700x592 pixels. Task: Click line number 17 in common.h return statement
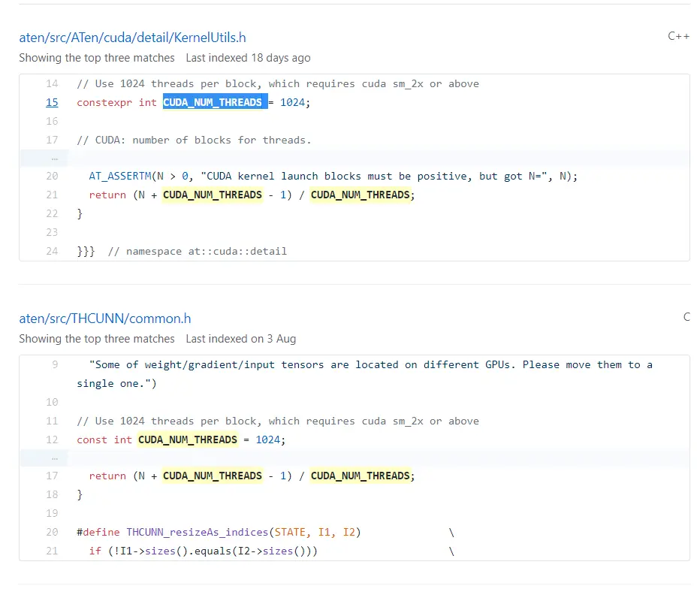pyautogui.click(x=52, y=476)
